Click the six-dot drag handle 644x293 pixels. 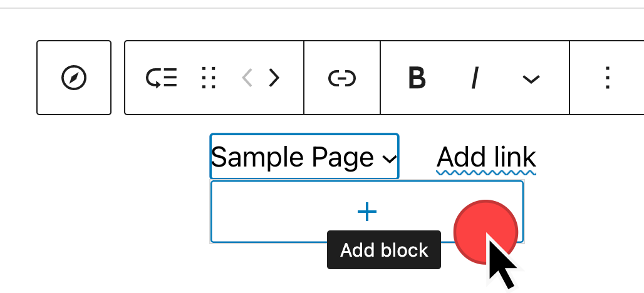209,78
